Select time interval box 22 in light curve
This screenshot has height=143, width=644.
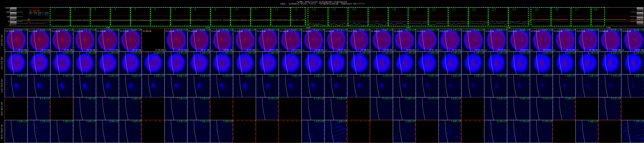[x=478, y=16]
